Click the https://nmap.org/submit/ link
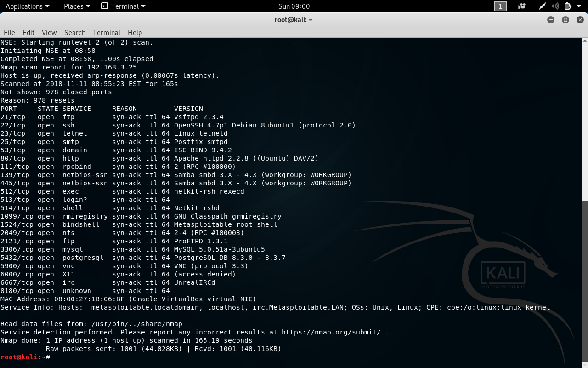Image resolution: width=588 pixels, height=368 pixels. (331, 332)
